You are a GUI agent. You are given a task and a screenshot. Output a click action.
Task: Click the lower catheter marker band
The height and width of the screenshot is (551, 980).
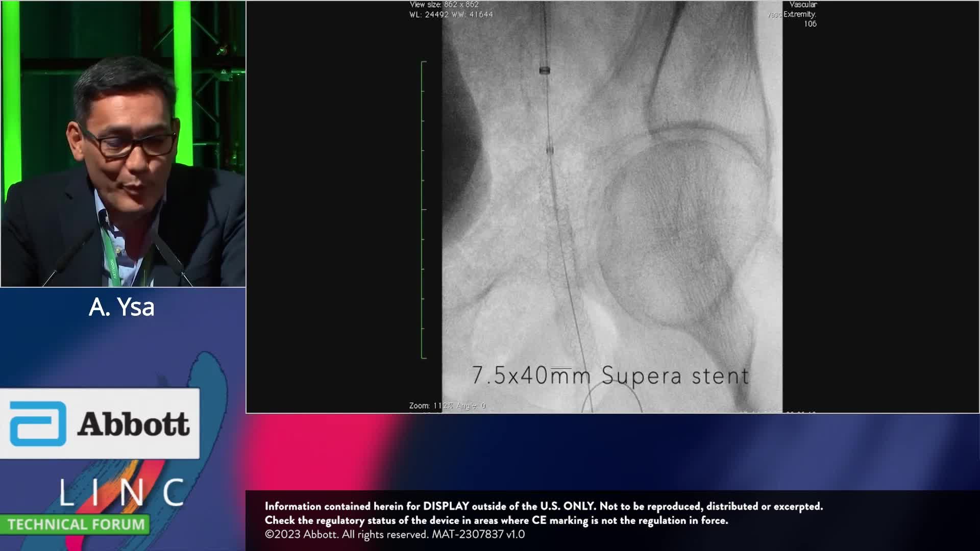coord(550,150)
